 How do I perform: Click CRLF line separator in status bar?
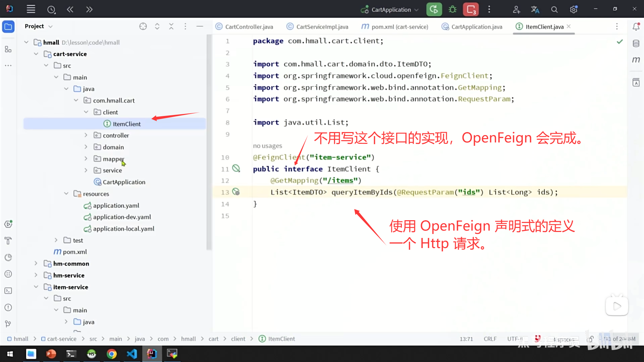pyautogui.click(x=490, y=339)
